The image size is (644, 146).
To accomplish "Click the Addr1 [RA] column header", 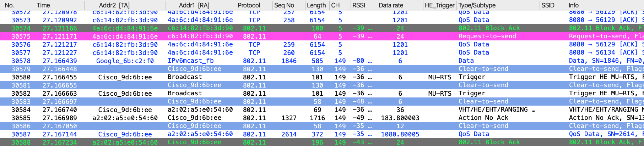I will 194,5.
